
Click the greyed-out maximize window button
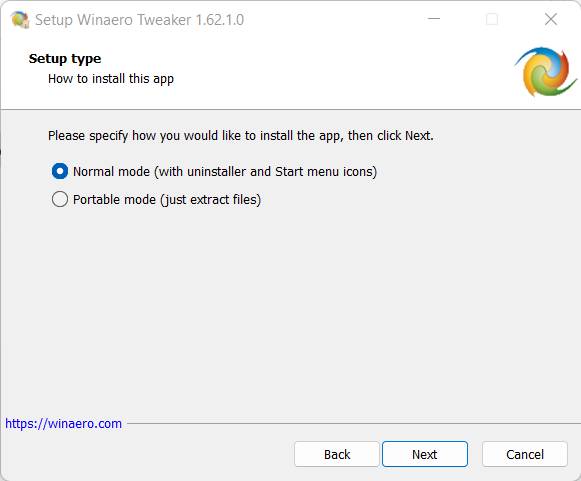tap(492, 19)
